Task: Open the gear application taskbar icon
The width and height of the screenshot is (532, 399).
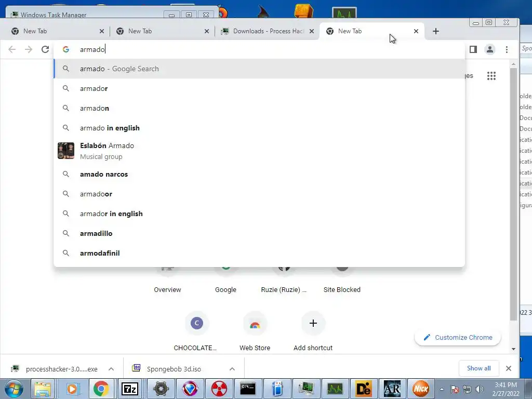Action: 161,389
